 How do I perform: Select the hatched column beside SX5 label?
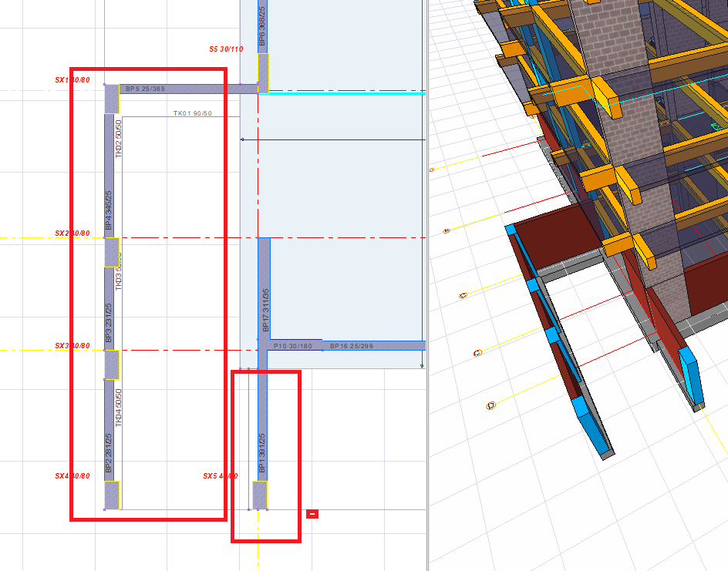tap(260, 495)
